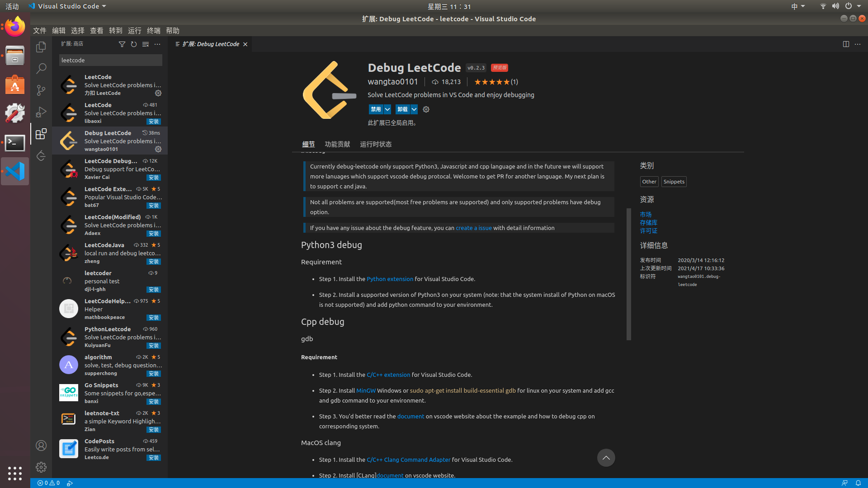The width and height of the screenshot is (868, 488).
Task: Click the 卸载 uninstall extension button
Action: tap(402, 109)
